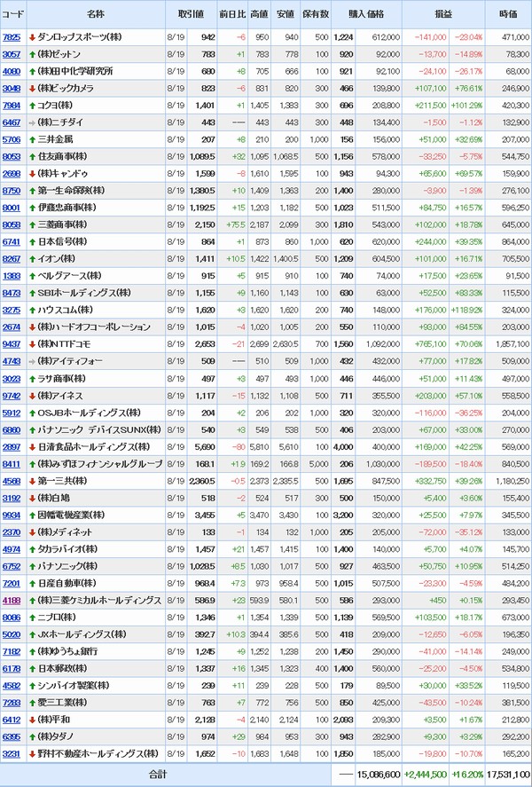Click the 時価 column header
Screen dimensions: 532x787
(508, 14)
